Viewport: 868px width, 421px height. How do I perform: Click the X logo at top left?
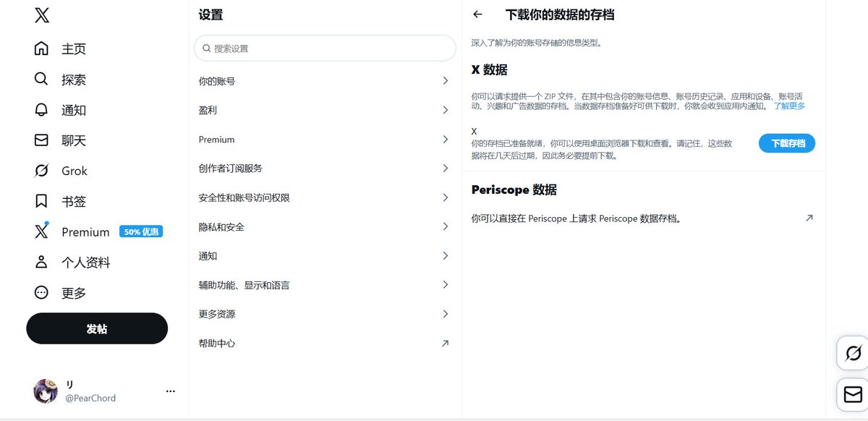42,16
